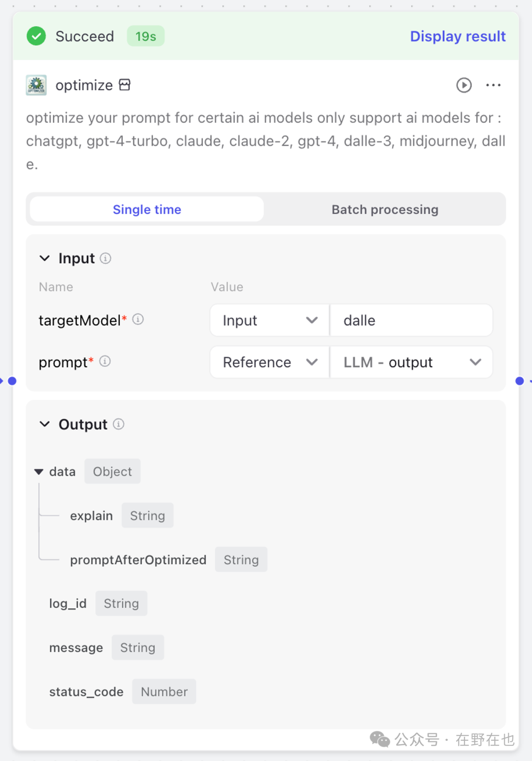Collapse the Output section chevron

(44, 424)
